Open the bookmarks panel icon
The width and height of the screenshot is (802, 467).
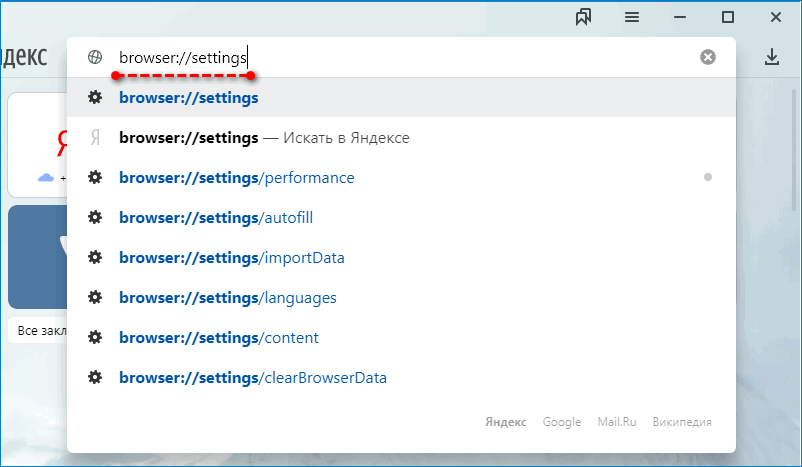click(585, 17)
